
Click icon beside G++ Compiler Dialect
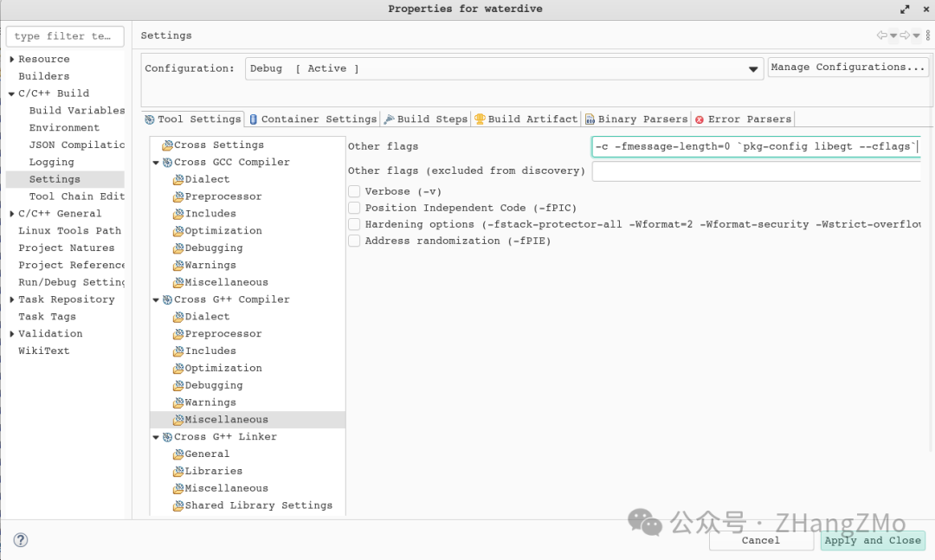(x=178, y=317)
